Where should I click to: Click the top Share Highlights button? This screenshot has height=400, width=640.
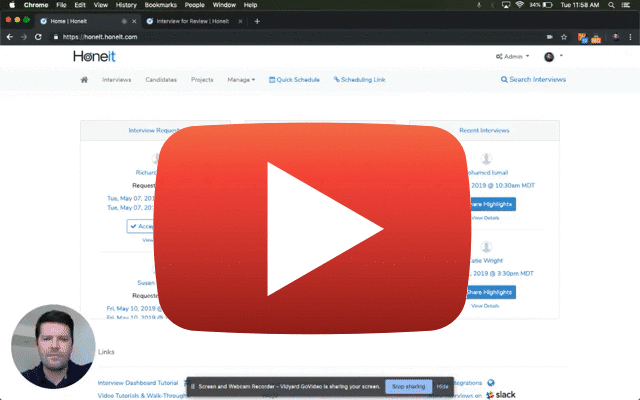pos(492,204)
